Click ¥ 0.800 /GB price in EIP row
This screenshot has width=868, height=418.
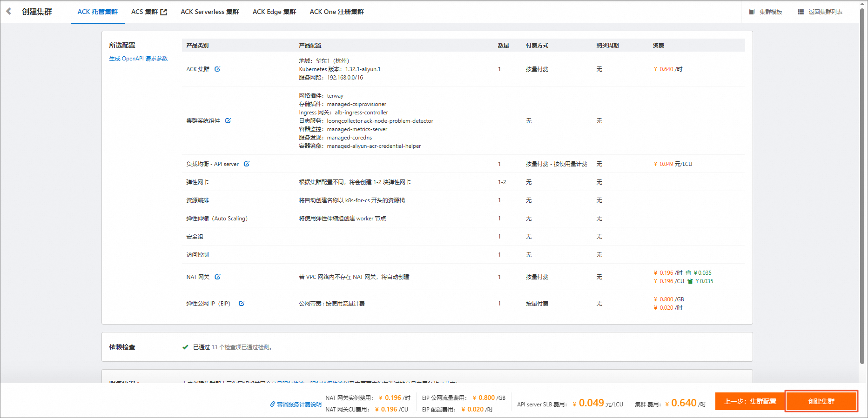coord(669,299)
